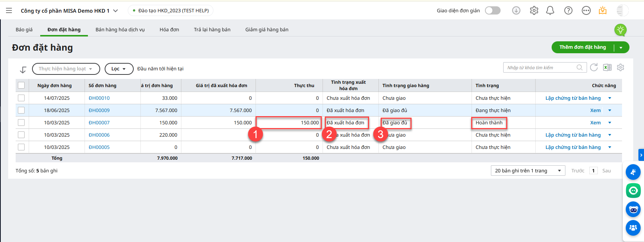Expand the Lọc filter dropdown
This screenshot has width=644, height=242.
point(119,69)
